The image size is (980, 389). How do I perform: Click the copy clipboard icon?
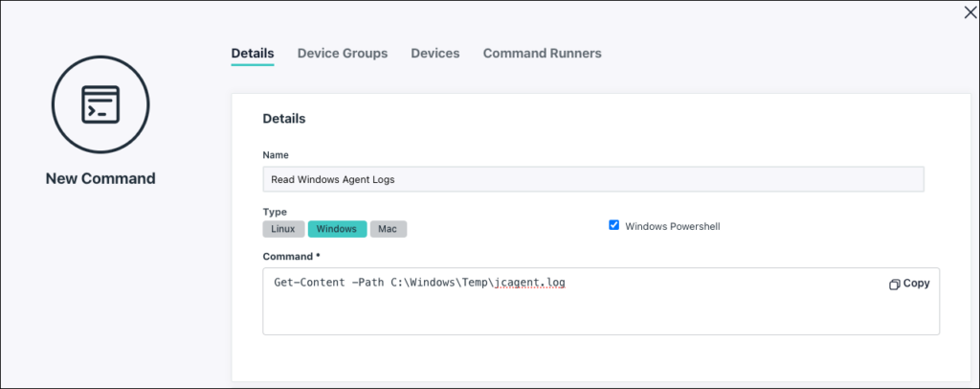pos(893,285)
